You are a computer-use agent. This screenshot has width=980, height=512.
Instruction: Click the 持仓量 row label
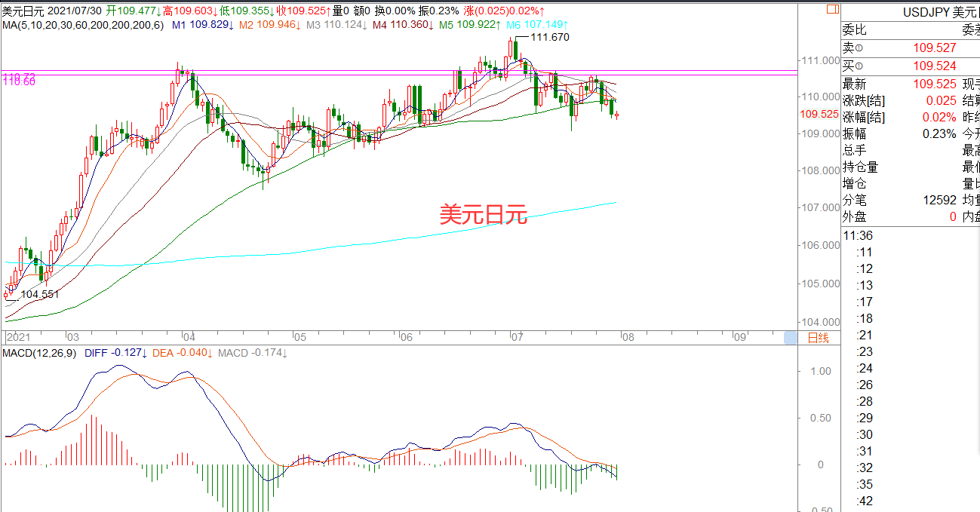coord(861,167)
